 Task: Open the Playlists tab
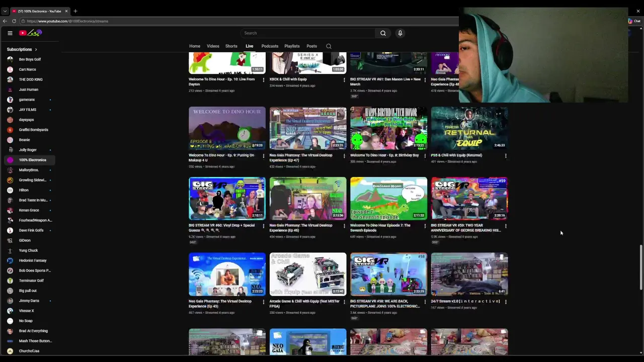pos(292,46)
